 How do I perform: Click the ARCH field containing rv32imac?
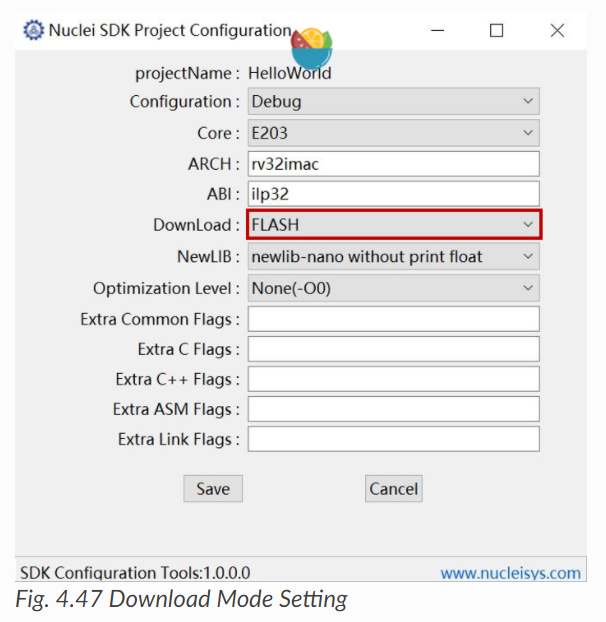[x=393, y=164]
